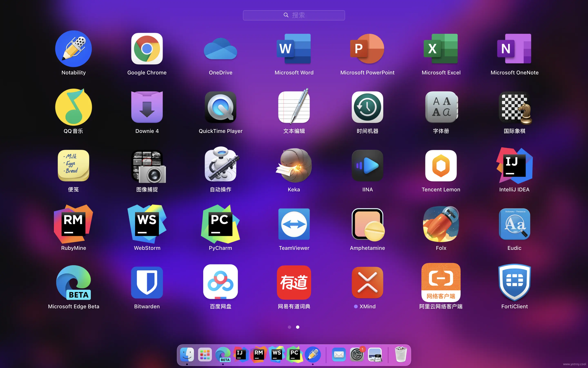Launch Amphetamine app
The width and height of the screenshot is (588, 368).
coord(368,224)
